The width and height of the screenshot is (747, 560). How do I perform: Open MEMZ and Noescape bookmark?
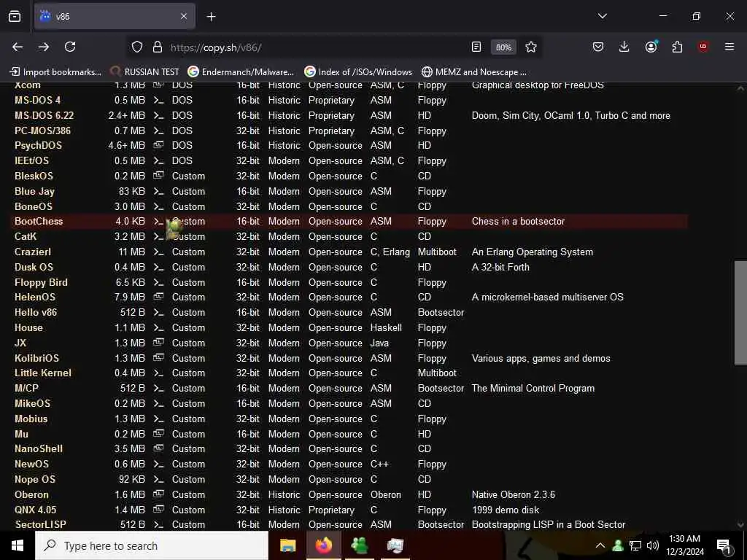474,72
